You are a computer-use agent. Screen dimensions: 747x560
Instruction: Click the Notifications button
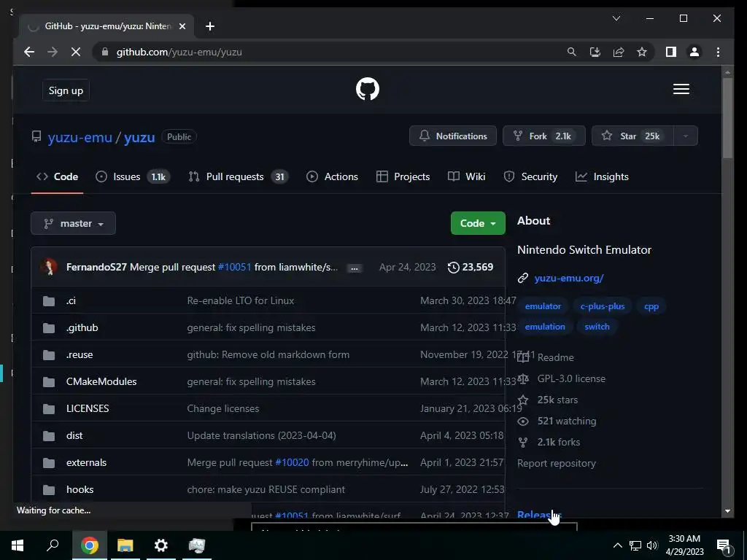[452, 136]
